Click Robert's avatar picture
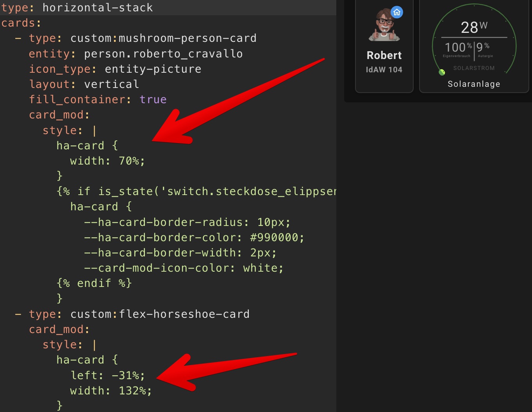 [384, 26]
